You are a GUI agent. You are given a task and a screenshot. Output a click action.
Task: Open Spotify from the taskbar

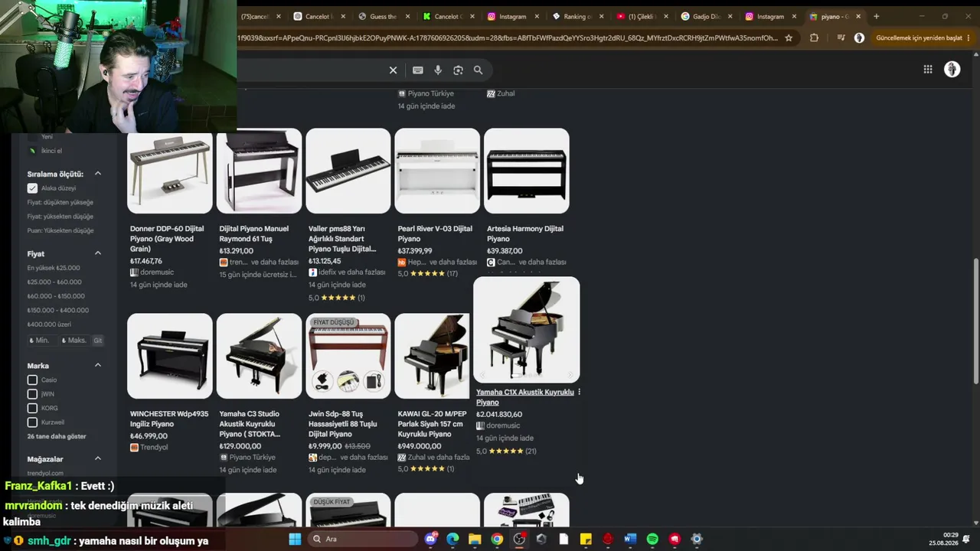click(652, 539)
